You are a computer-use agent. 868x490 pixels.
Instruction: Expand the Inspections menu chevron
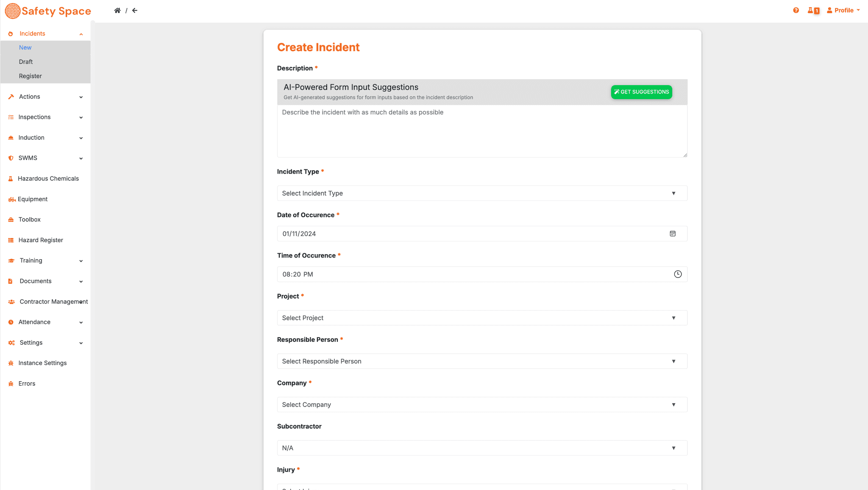click(x=81, y=118)
